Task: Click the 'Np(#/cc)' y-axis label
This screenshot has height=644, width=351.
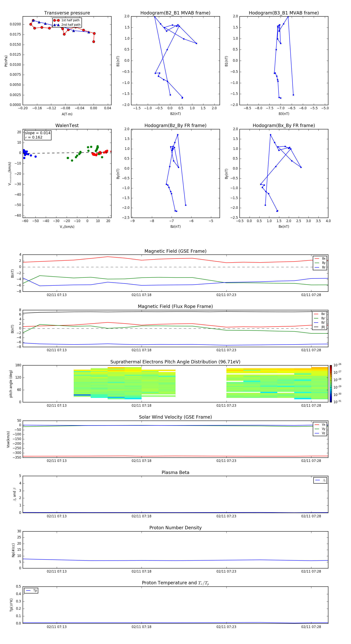Action: 13,550
